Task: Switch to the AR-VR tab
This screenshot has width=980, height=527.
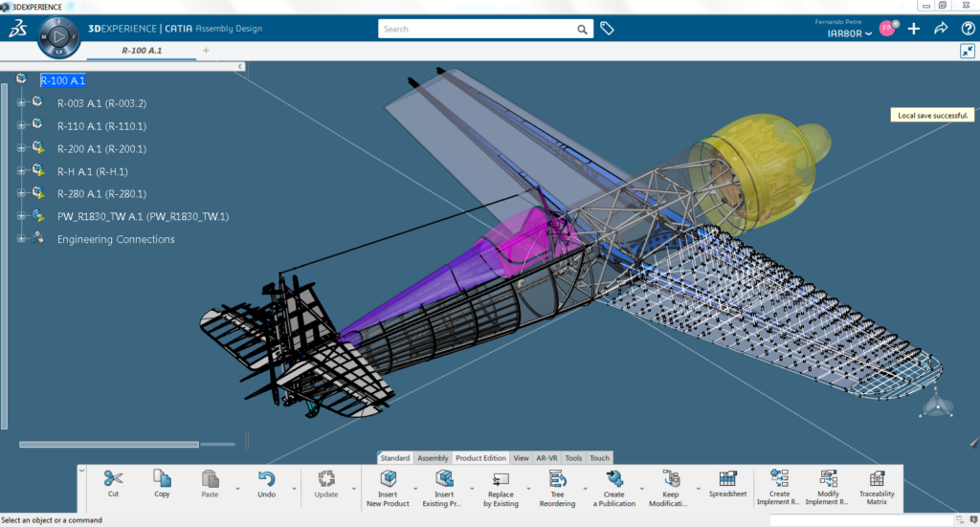Action: tap(546, 458)
